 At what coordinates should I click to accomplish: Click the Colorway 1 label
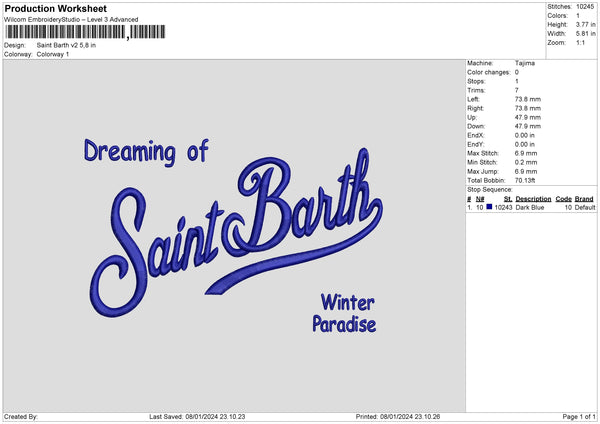pos(53,54)
